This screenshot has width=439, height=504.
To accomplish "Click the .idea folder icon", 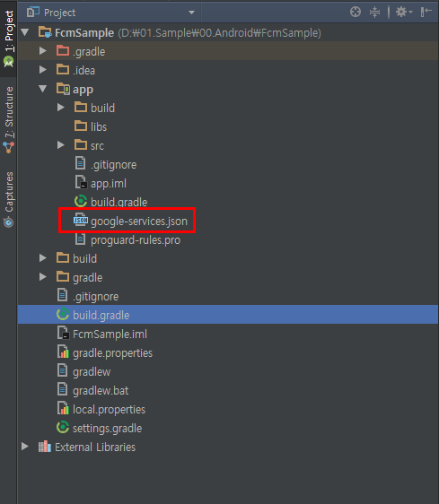I will pos(63,69).
